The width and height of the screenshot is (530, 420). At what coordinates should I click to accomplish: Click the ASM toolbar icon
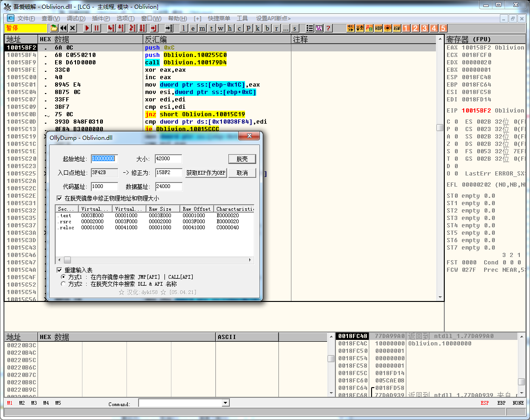click(x=397, y=28)
